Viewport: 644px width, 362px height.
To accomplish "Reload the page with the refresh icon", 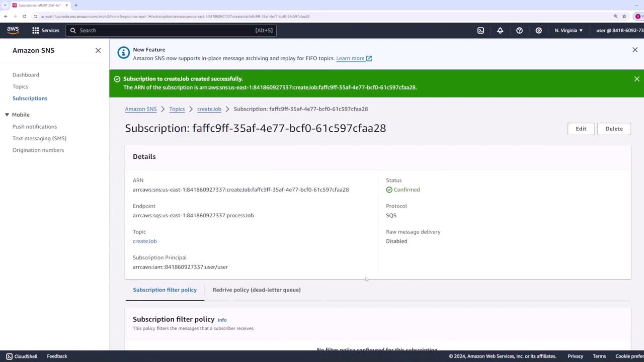I will coord(24,16).
